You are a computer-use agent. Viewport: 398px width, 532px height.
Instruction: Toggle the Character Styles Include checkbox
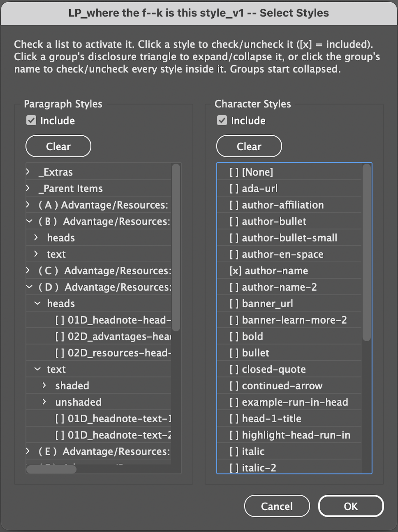222,120
